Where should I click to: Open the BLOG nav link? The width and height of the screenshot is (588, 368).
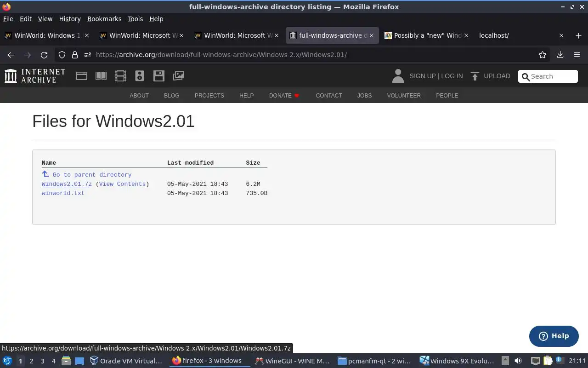tap(172, 96)
